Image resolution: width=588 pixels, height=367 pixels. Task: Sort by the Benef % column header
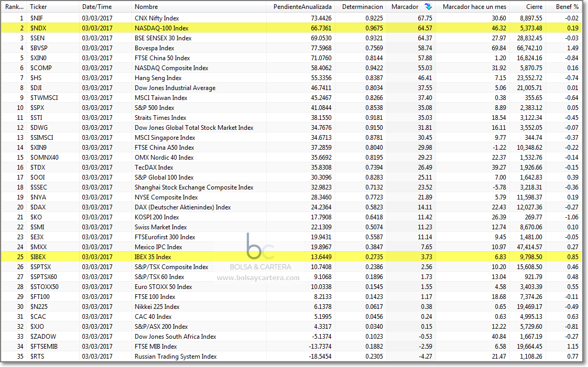[x=567, y=7]
